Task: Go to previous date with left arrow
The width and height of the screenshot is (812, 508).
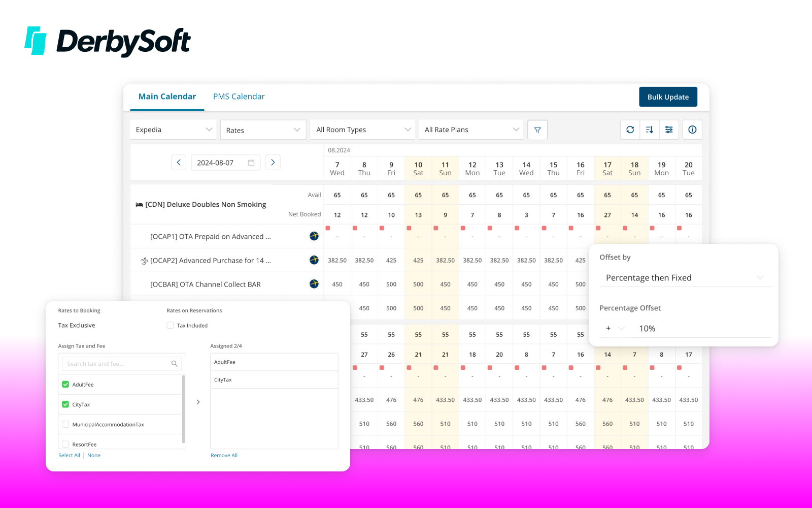Action: tap(179, 163)
